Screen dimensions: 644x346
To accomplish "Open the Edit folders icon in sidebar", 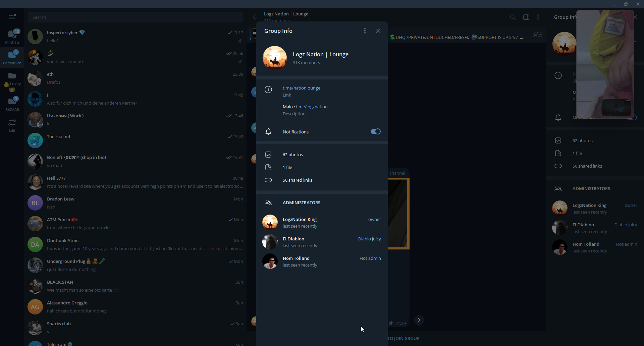I will (x=12, y=125).
